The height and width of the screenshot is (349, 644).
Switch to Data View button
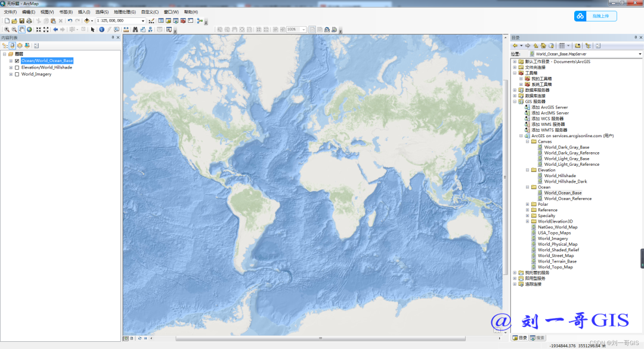(x=126, y=338)
